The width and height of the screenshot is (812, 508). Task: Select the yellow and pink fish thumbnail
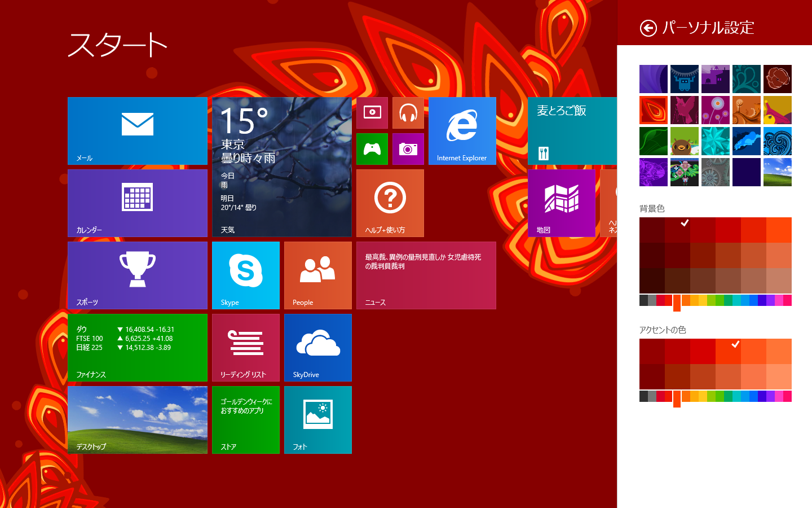click(x=778, y=110)
